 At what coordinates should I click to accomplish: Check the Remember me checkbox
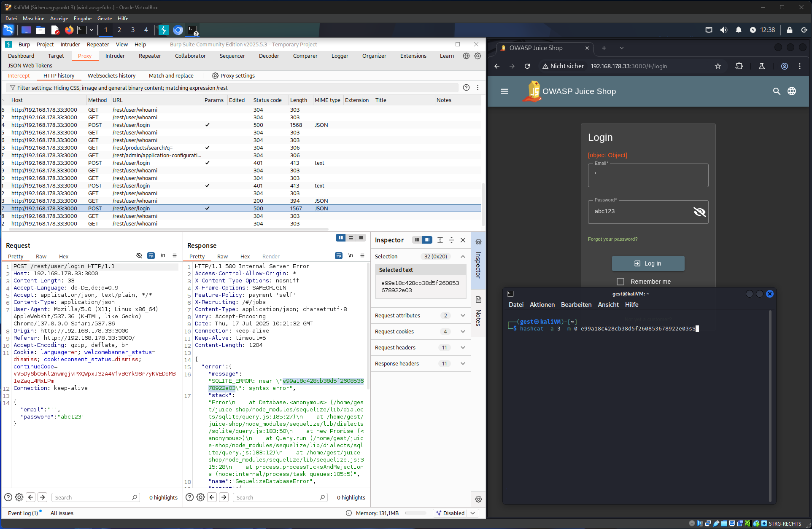(x=620, y=282)
